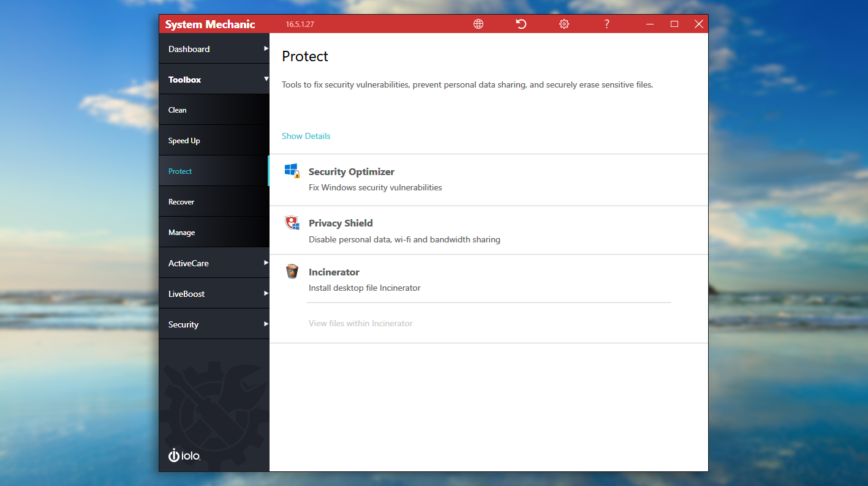868x486 pixels.
Task: Expand the Dashboard sidebar section
Action: (214, 49)
